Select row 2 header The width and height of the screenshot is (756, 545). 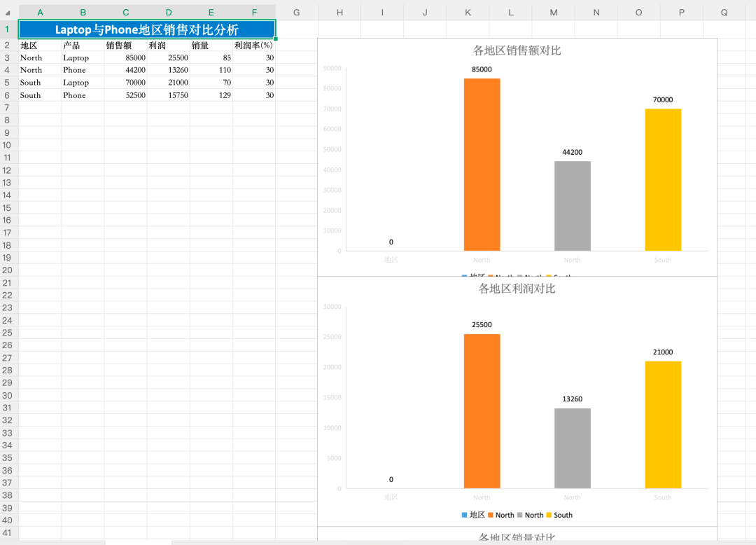click(7, 45)
